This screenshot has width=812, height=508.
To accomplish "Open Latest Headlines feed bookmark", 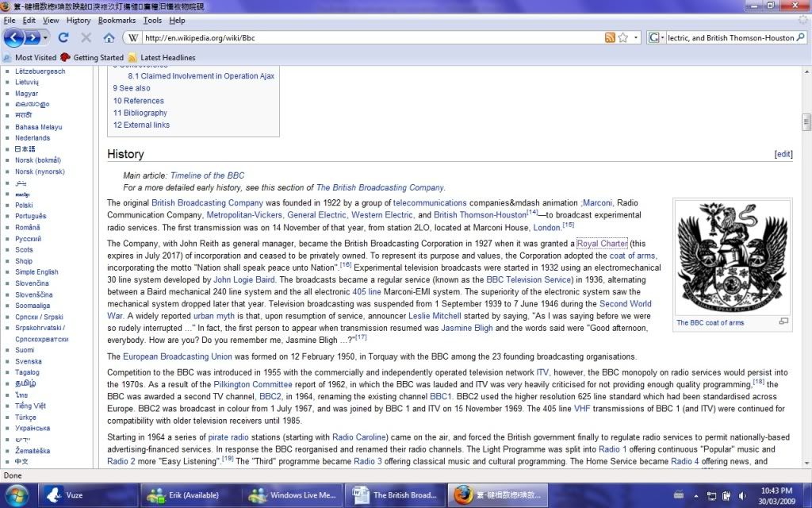I will (162, 57).
